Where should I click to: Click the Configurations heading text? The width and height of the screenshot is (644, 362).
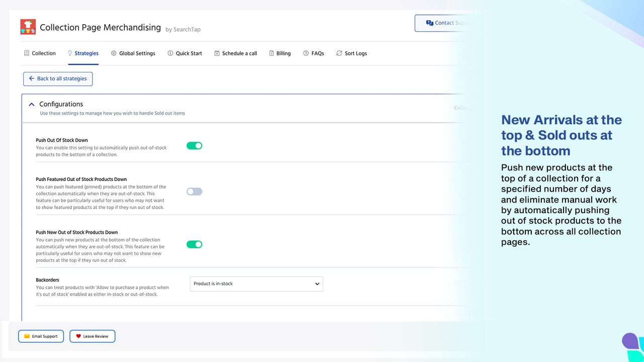[61, 104]
